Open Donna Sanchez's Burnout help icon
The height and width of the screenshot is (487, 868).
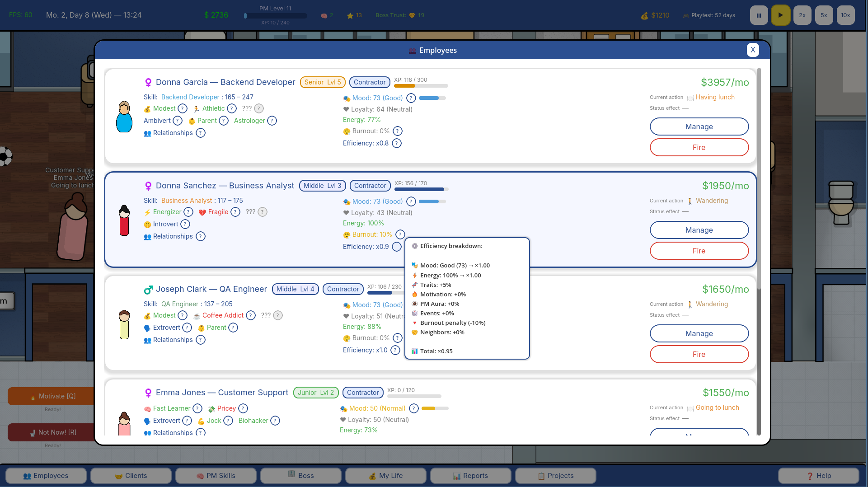tap(400, 234)
